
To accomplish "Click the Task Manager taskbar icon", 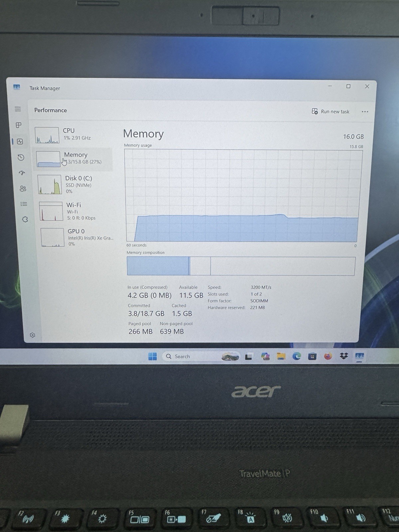I will pos(359,356).
